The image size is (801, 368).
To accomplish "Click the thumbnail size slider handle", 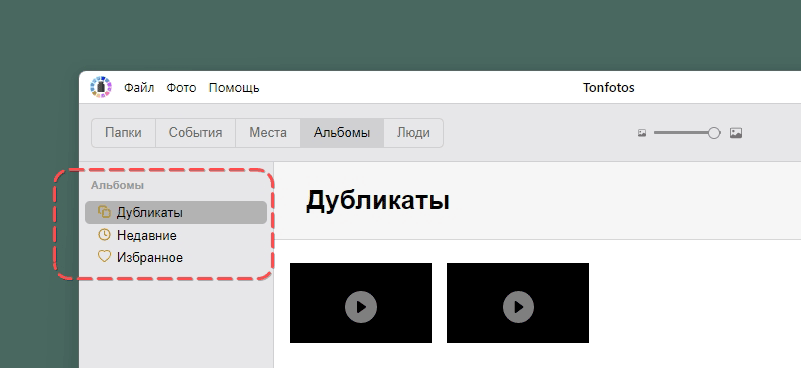I will (x=714, y=133).
